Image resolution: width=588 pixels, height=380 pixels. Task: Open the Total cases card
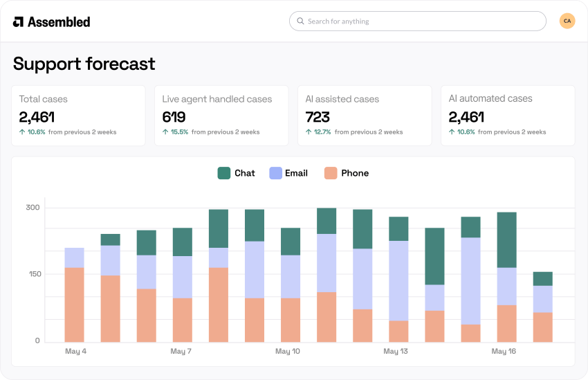[x=78, y=116]
